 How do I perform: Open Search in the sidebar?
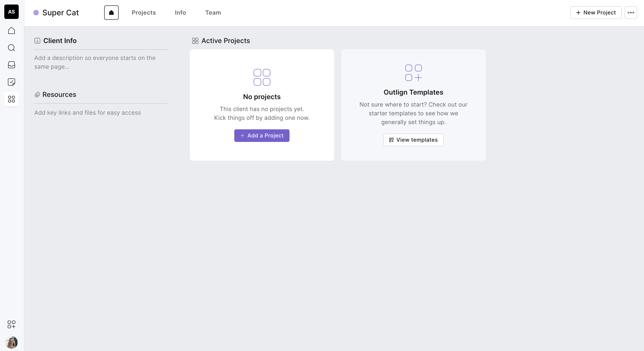click(11, 48)
